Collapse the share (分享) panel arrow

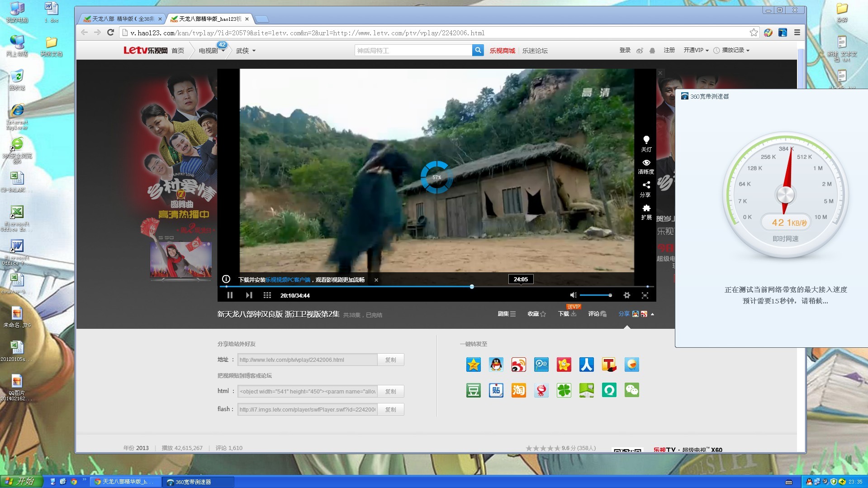coord(652,314)
